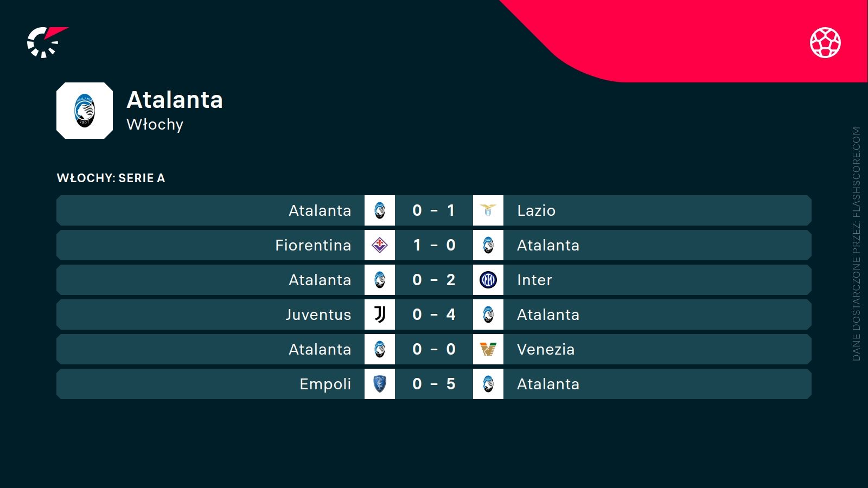Click the 0 - 4 Juventus match score

pyautogui.click(x=433, y=314)
